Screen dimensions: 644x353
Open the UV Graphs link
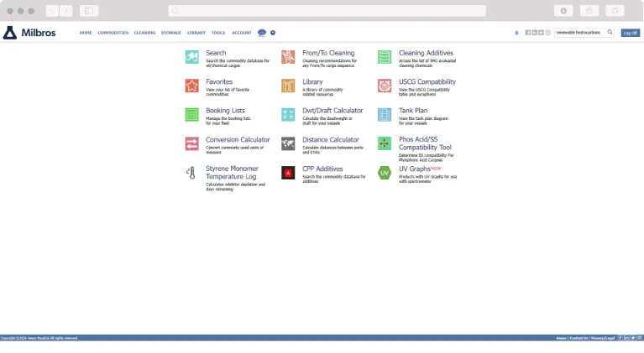[415, 169]
